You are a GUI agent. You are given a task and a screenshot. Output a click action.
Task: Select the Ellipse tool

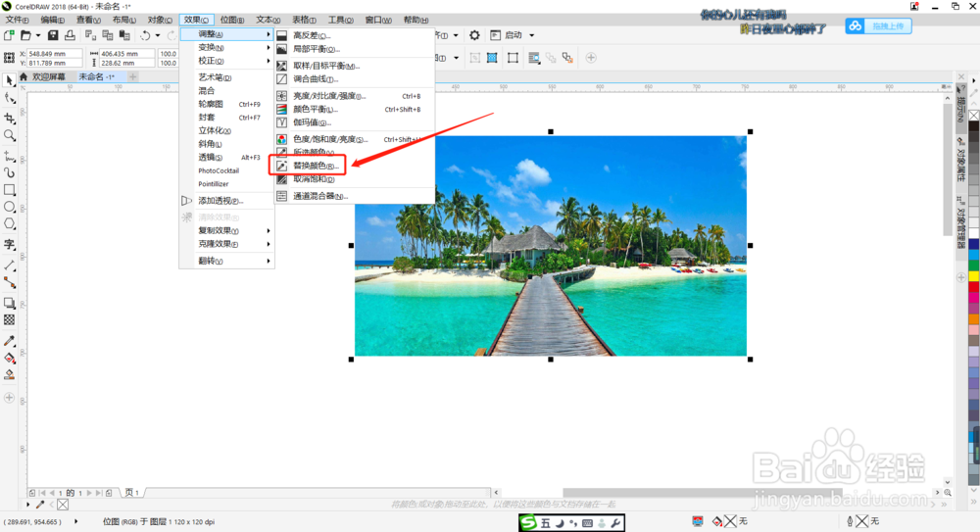click(10, 207)
